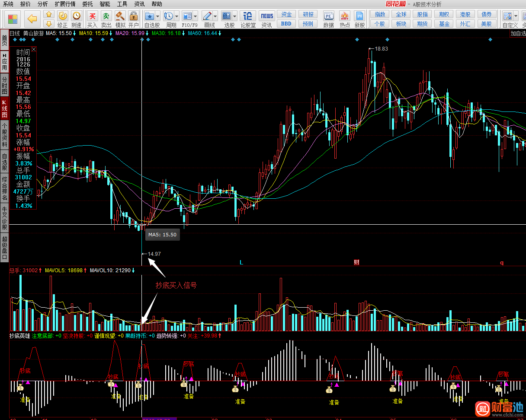
Task: Switch to the 应用 side tab
Action: [4, 62]
